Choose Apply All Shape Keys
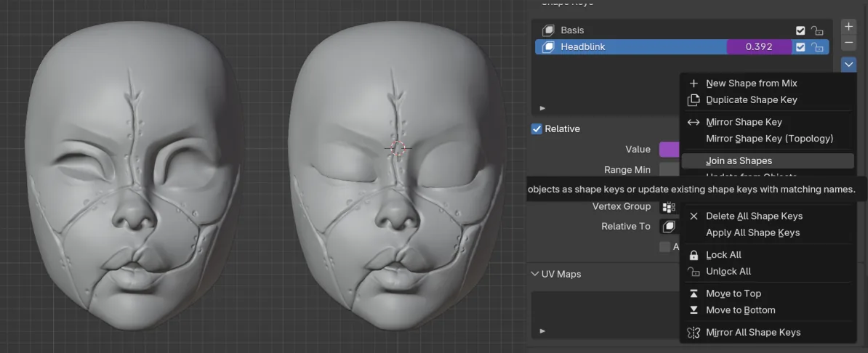The height and width of the screenshot is (353, 868). click(x=768, y=232)
